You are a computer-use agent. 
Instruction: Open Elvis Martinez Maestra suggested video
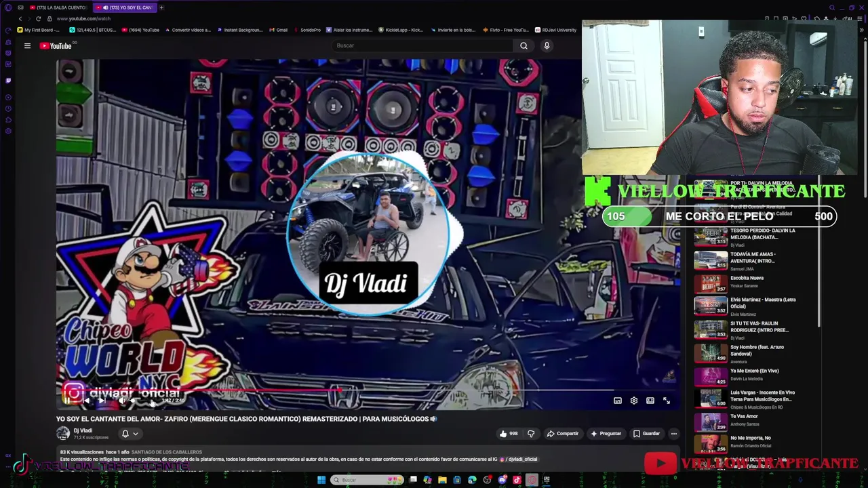[745, 306]
